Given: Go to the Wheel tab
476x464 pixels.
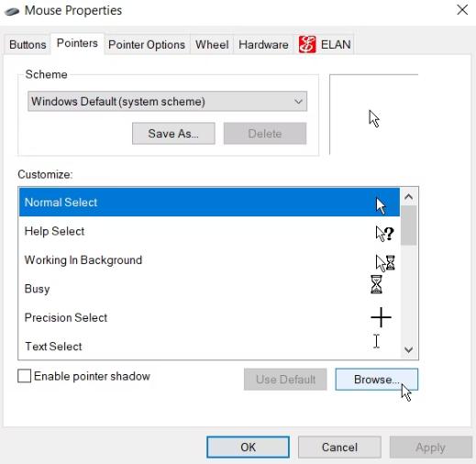Looking at the screenshot, I should point(212,45).
